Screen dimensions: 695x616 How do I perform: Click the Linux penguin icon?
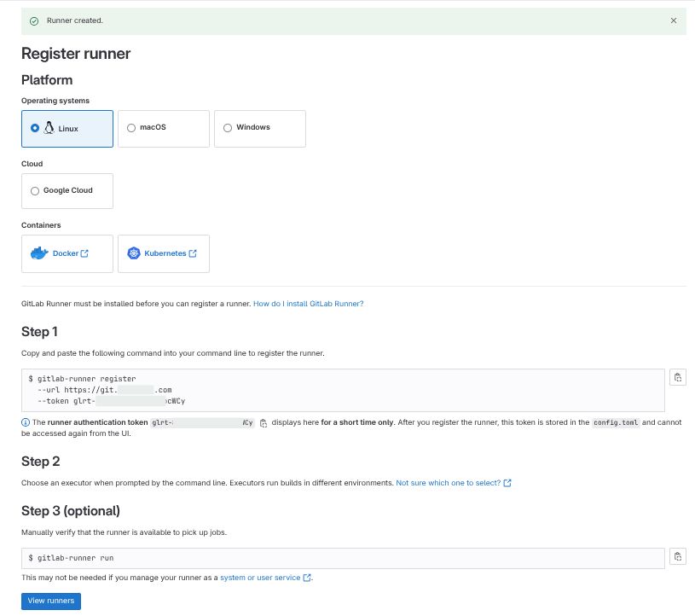pyautogui.click(x=49, y=128)
